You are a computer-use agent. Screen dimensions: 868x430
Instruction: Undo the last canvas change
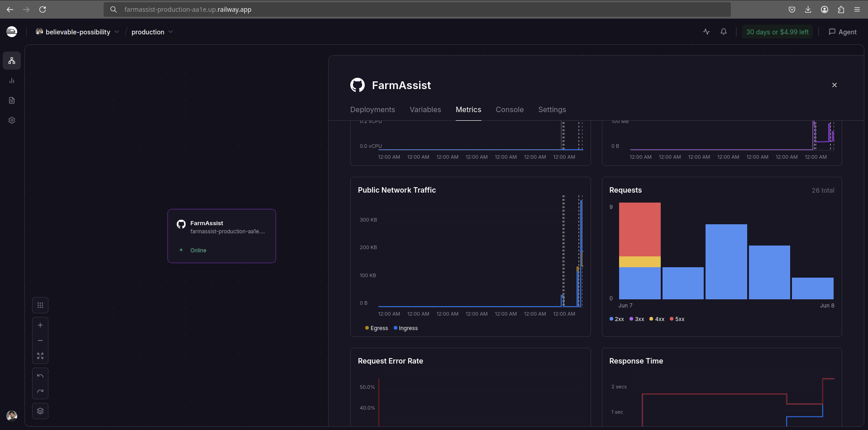[40, 376]
